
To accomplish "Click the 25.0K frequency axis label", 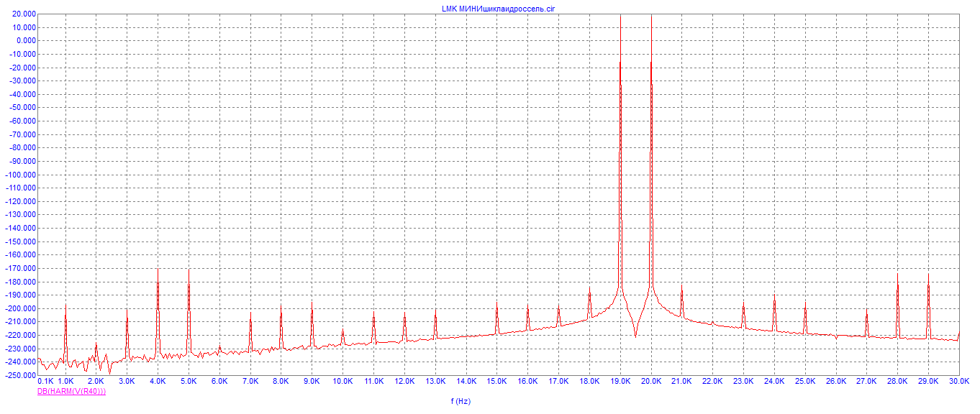I will (x=805, y=381).
